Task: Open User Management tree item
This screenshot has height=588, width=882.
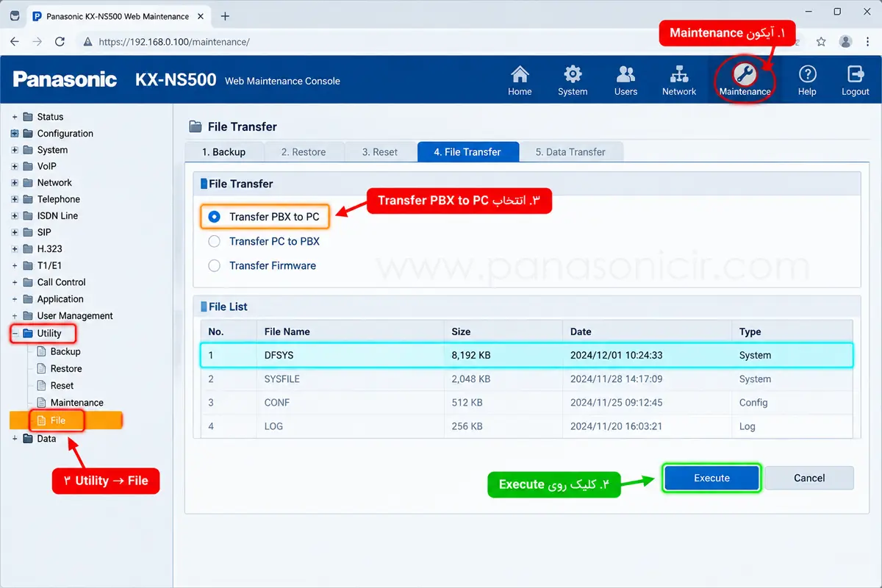Action: point(75,316)
